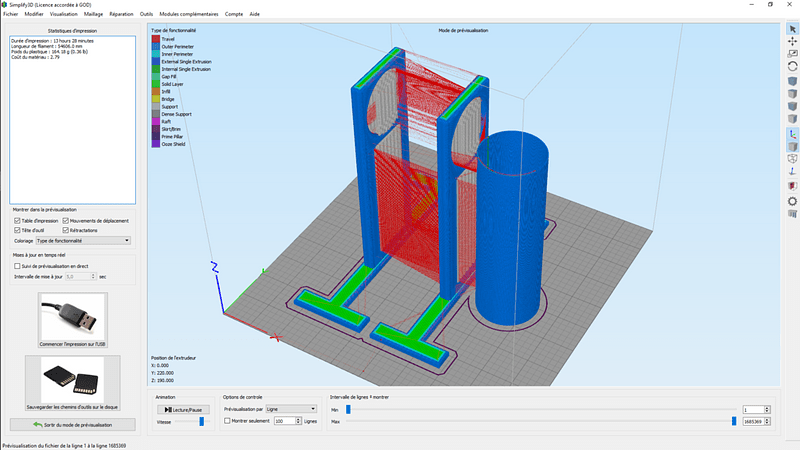
Task: Open the gear settings icon
Action: click(792, 201)
